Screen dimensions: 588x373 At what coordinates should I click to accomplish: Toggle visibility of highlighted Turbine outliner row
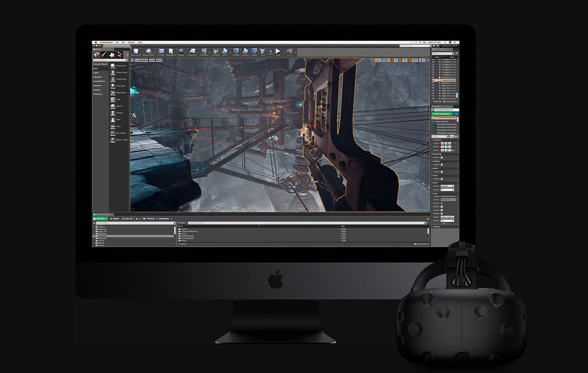click(x=433, y=80)
